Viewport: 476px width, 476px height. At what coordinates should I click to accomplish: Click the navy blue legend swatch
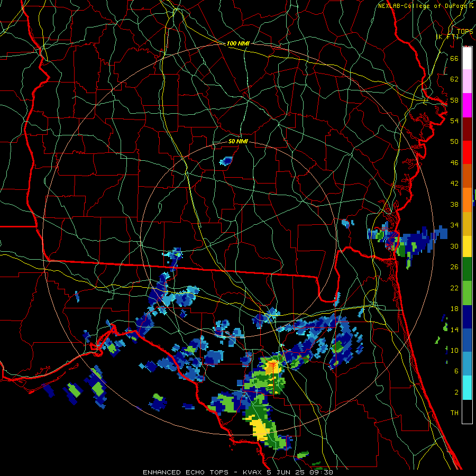click(467, 317)
